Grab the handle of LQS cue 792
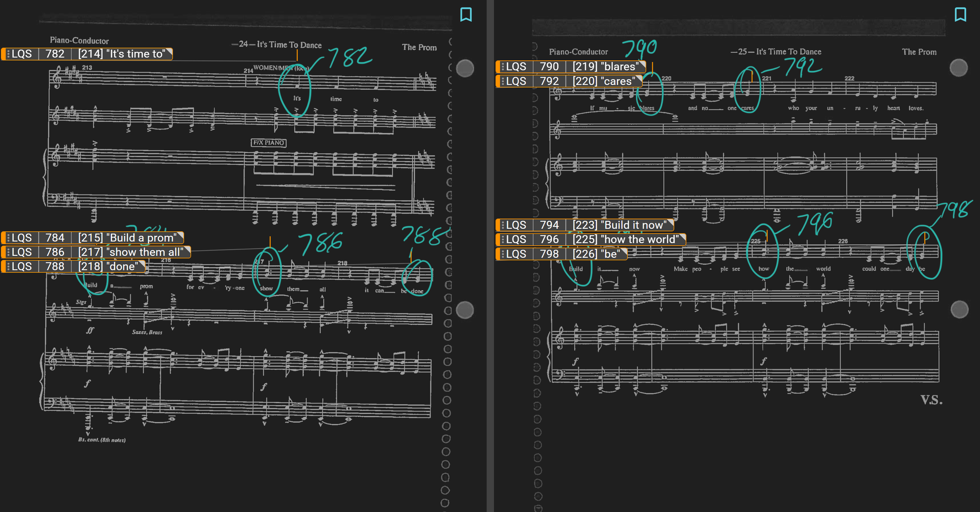Image resolution: width=980 pixels, height=512 pixels. click(x=503, y=81)
